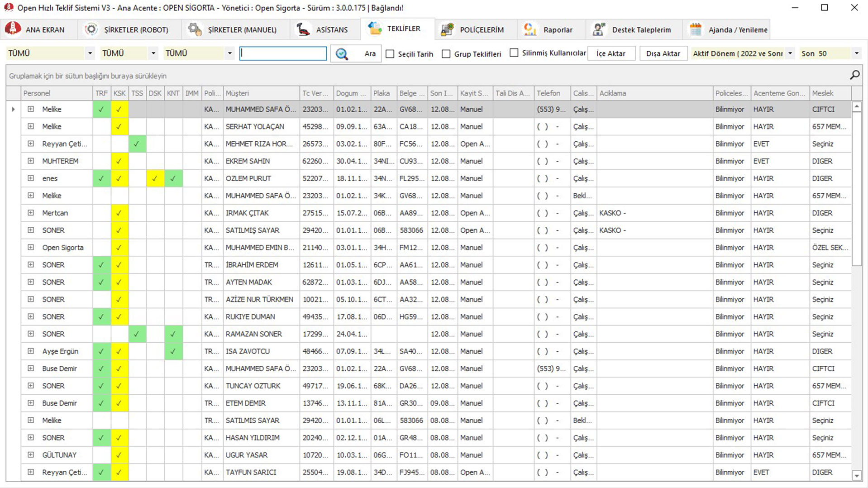The height and width of the screenshot is (488, 868).
Task: Open the ŞİRKETLER (ROBOT) tab
Action: coord(129,29)
